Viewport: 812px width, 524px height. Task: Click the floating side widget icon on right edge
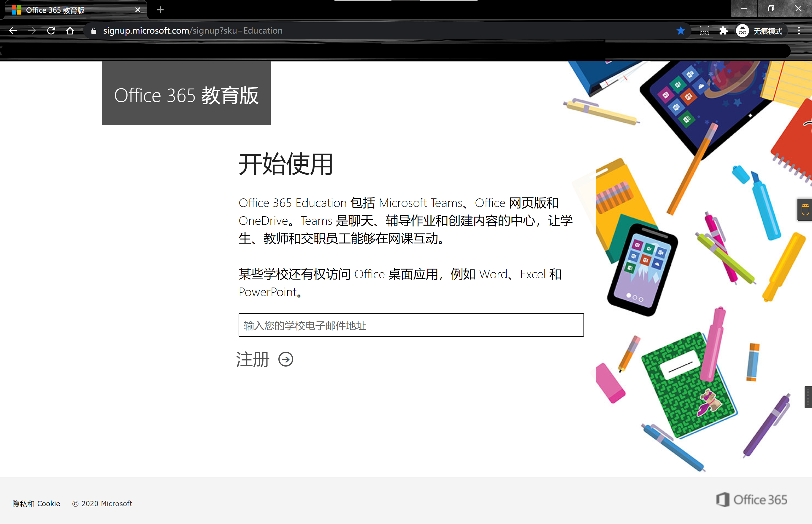(805, 210)
